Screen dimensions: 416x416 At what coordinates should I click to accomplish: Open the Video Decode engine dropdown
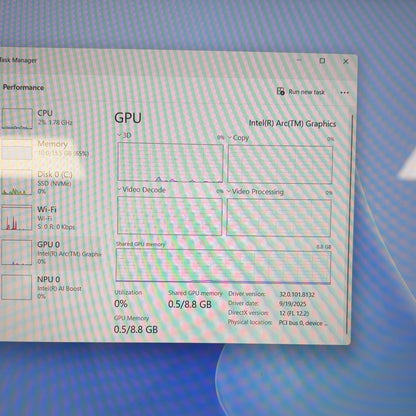coord(119,190)
